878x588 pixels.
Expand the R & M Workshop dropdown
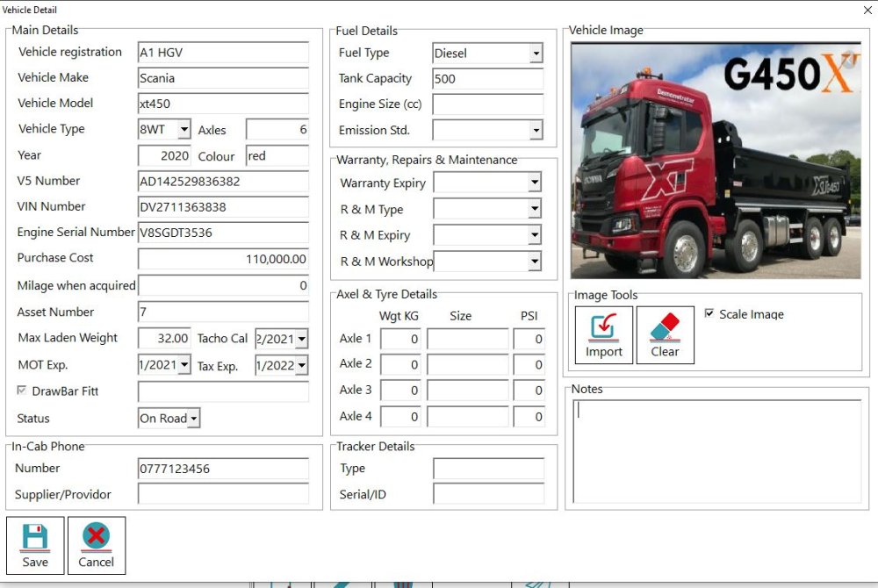(x=535, y=262)
